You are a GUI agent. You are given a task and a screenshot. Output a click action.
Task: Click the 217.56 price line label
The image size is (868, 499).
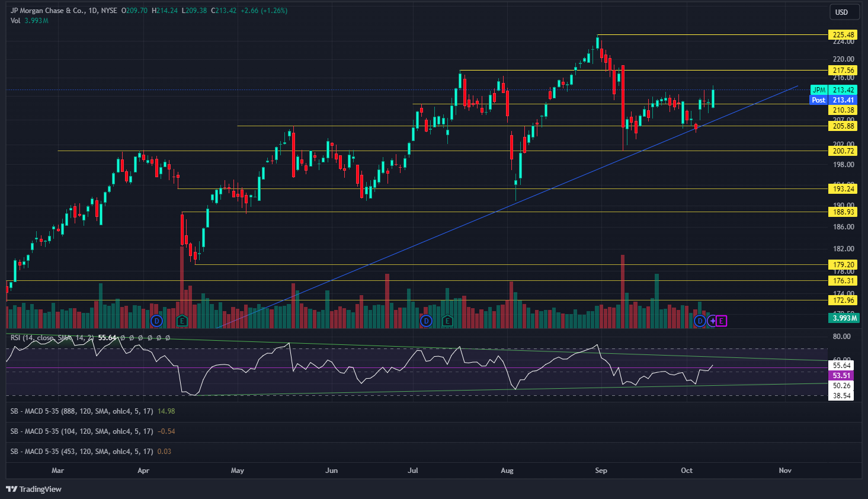click(x=843, y=71)
